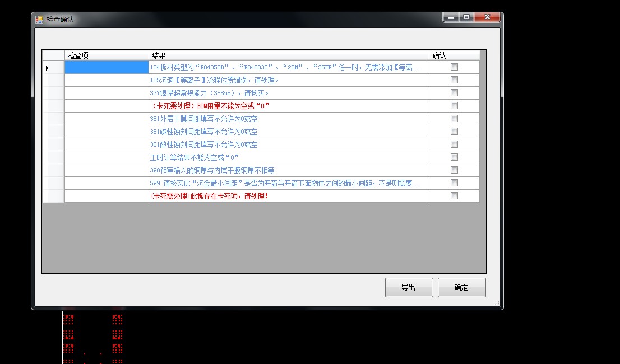Check confirm box for BOM用量不能为空 row
The height and width of the screenshot is (364, 620).
(454, 106)
